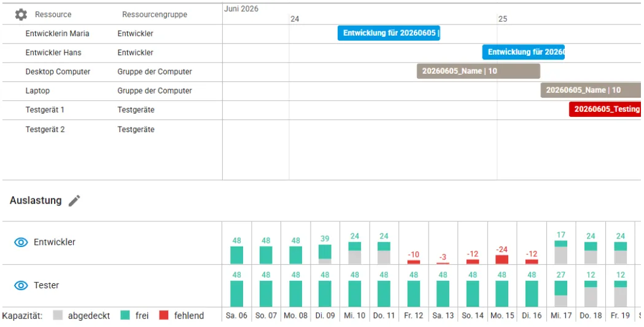
Task: Click Tester bar showing 27 on Mi. 17
Action: tap(561, 294)
